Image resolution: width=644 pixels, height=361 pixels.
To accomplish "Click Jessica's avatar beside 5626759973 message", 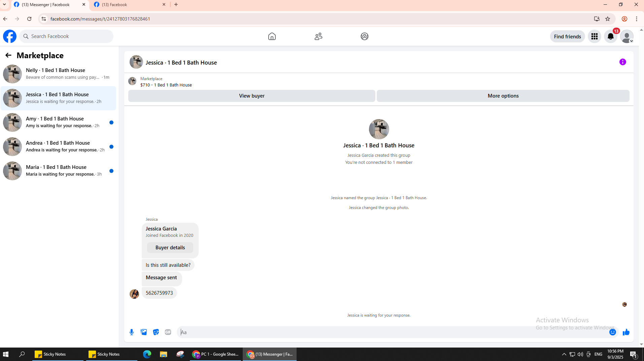I will [x=134, y=294].
